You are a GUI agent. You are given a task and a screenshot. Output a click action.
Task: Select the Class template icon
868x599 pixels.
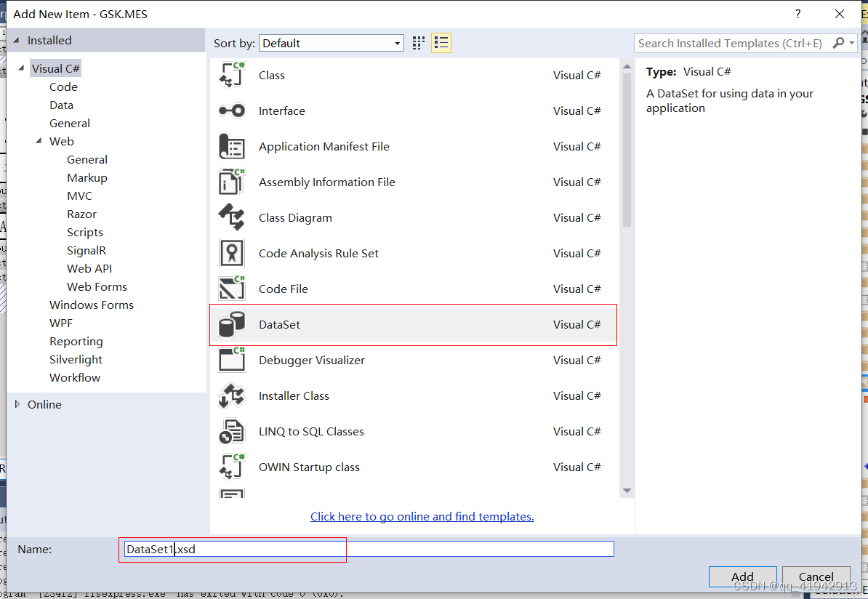click(231, 76)
